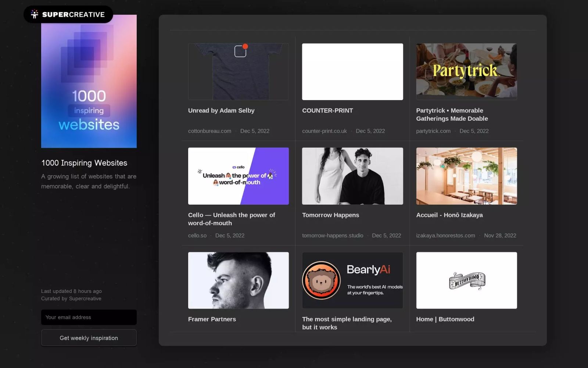Open the Unread by Adam Selby thumbnail
Viewport: 588px width, 368px height.
tap(239, 72)
